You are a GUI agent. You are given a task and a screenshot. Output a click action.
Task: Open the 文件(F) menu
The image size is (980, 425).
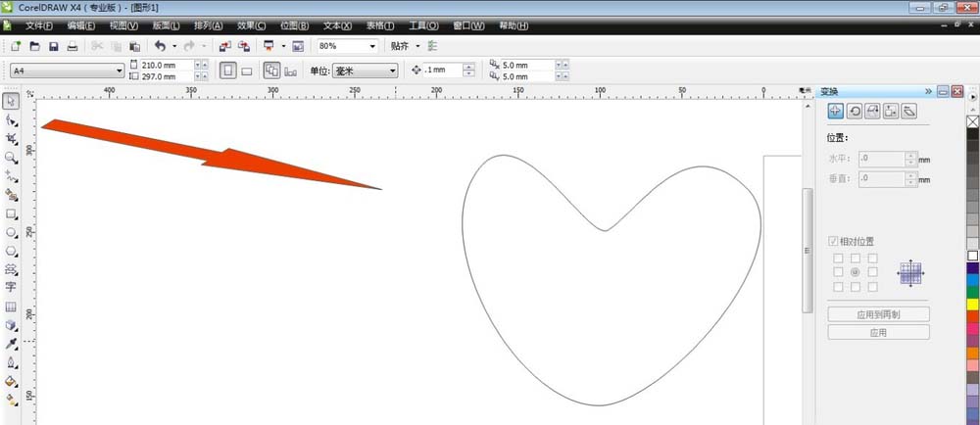(39, 24)
